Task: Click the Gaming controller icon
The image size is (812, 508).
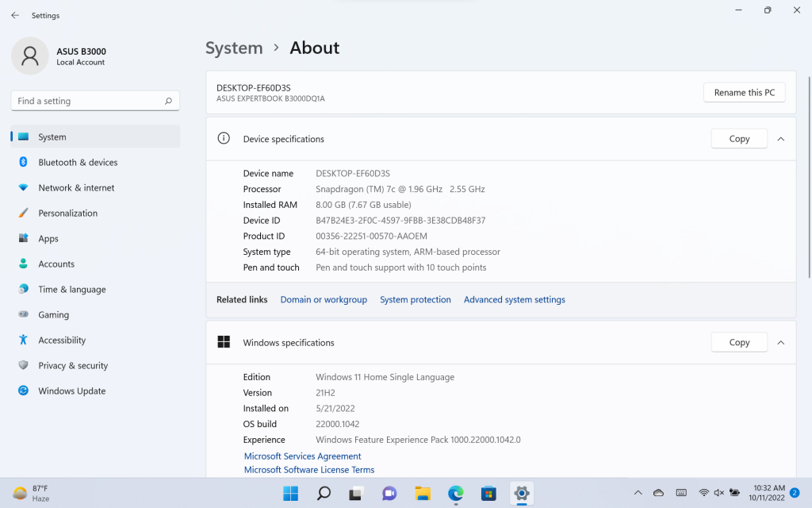Action: pos(23,314)
